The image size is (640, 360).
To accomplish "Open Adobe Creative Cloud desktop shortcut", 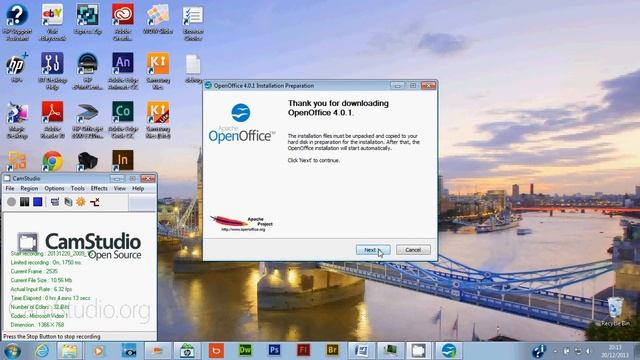I will click(x=123, y=21).
